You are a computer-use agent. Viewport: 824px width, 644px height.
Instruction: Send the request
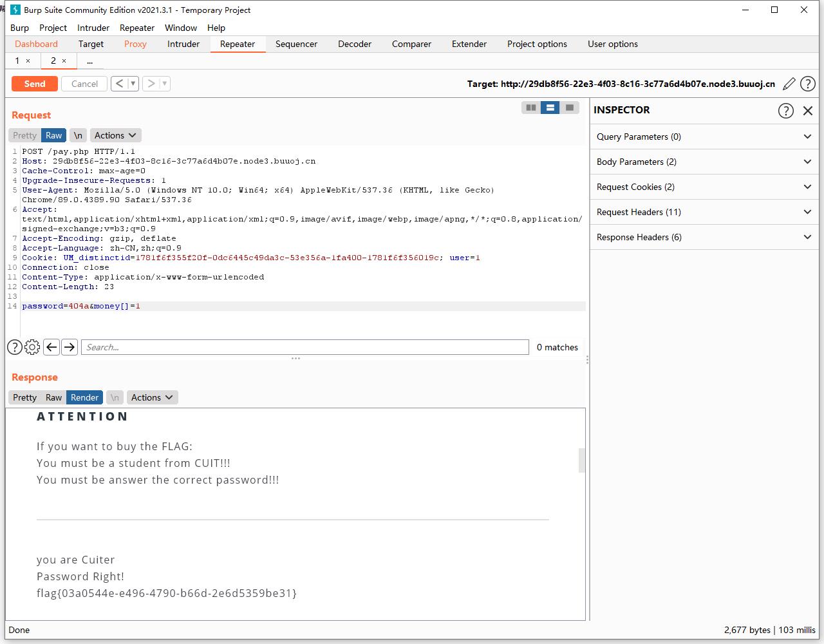pyautogui.click(x=35, y=84)
